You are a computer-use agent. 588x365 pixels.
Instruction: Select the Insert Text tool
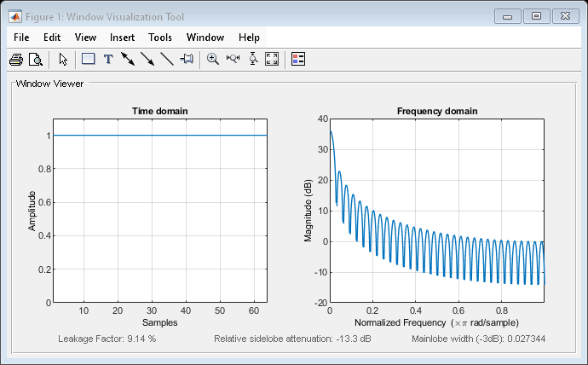pos(108,60)
